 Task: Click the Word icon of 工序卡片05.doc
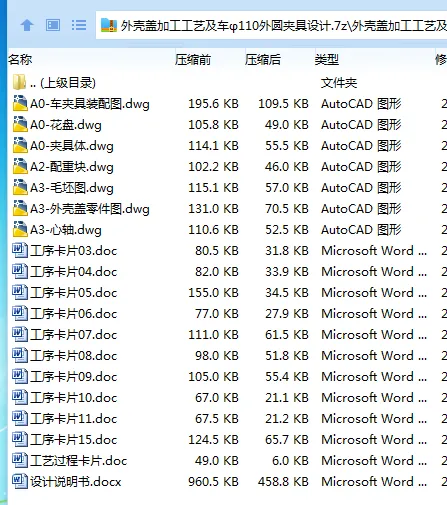(20, 292)
